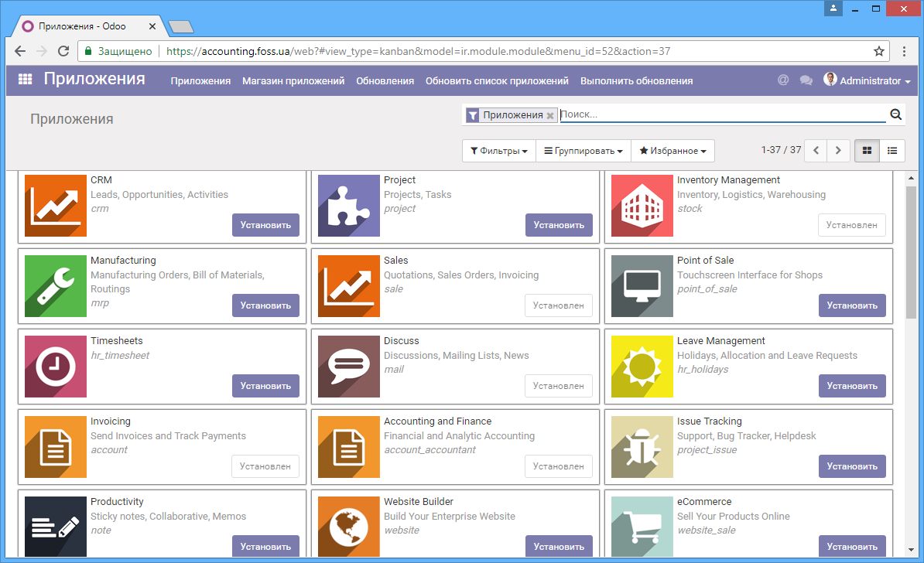The width and height of the screenshot is (924, 563).
Task: Switch to list view
Action: (892, 151)
